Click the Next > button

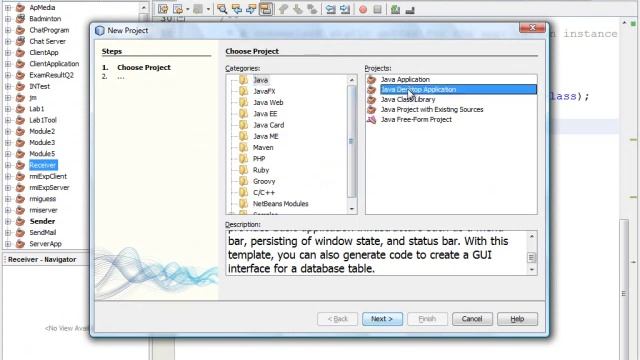382,319
